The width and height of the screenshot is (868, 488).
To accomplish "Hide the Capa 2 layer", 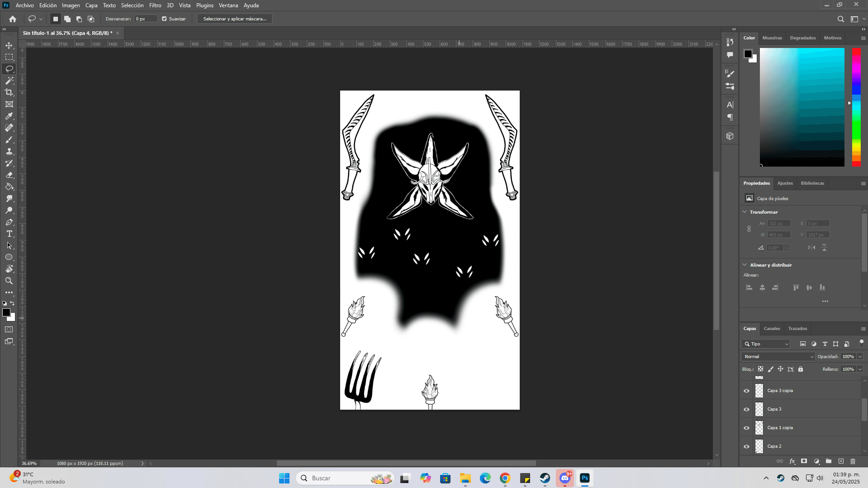I will (746, 446).
